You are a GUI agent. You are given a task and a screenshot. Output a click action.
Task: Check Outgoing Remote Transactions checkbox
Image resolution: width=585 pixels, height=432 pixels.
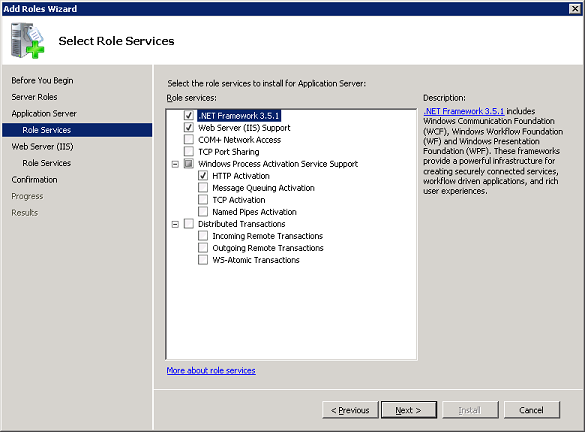pyautogui.click(x=203, y=248)
